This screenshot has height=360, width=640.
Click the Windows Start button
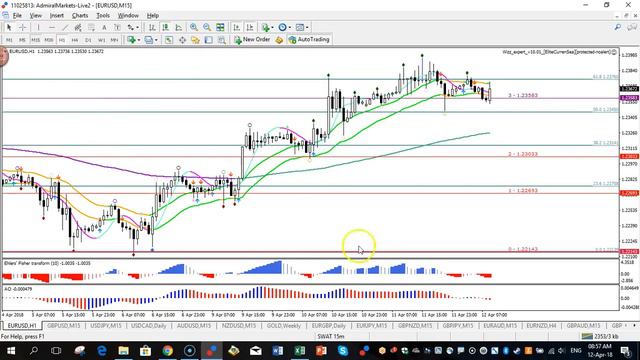[11, 350]
